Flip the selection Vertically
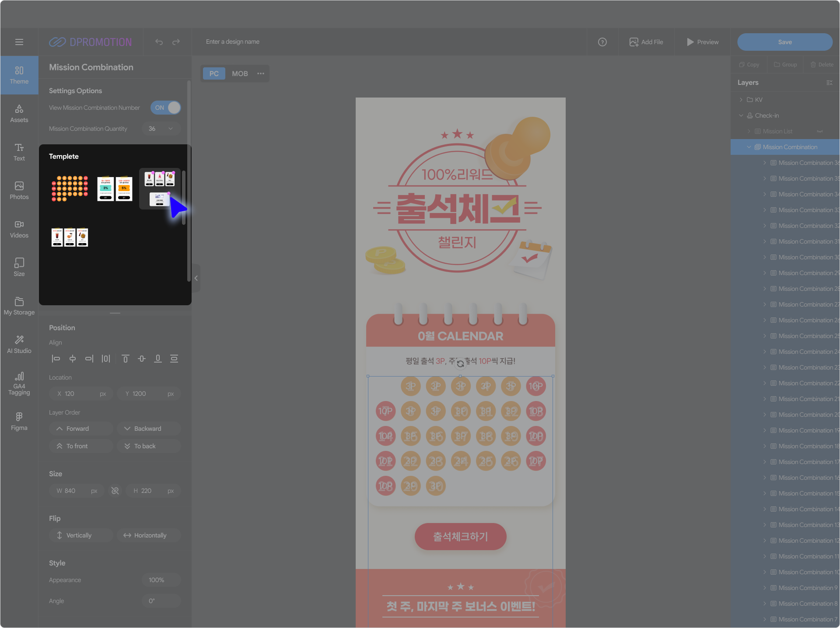The height and width of the screenshot is (628, 840). click(x=81, y=535)
